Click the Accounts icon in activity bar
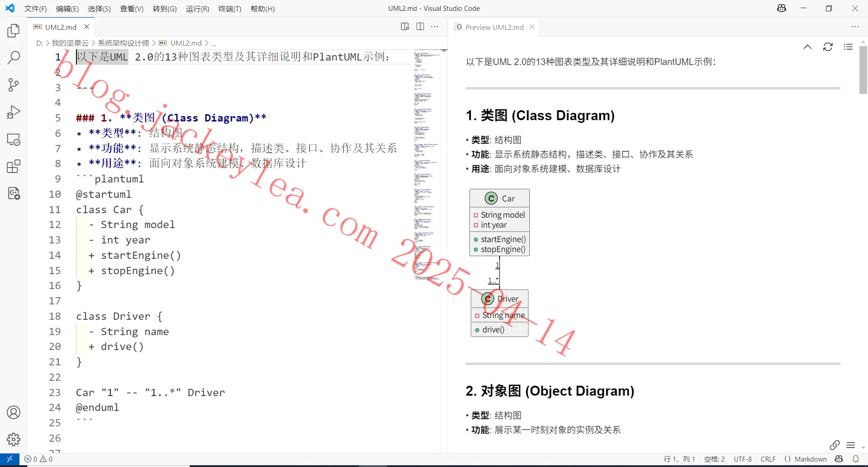 click(14, 412)
